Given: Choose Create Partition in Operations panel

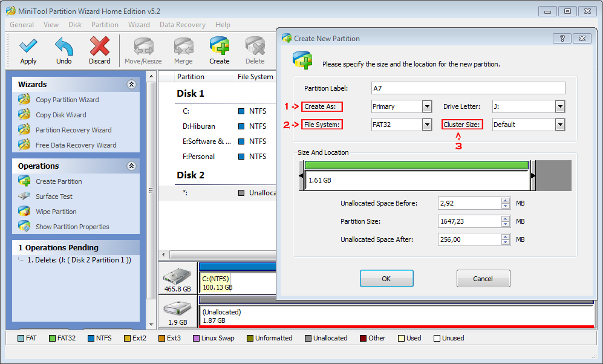Looking at the screenshot, I should coord(59,181).
